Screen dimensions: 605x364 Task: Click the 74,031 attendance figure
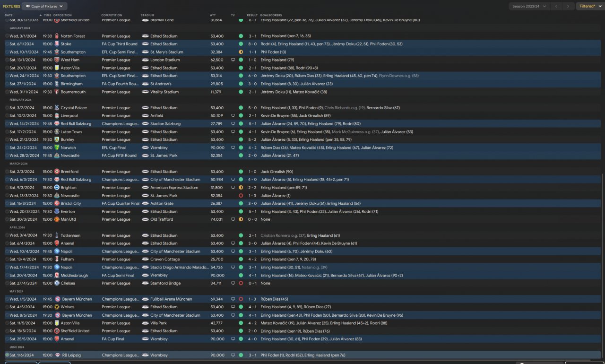coord(217,219)
